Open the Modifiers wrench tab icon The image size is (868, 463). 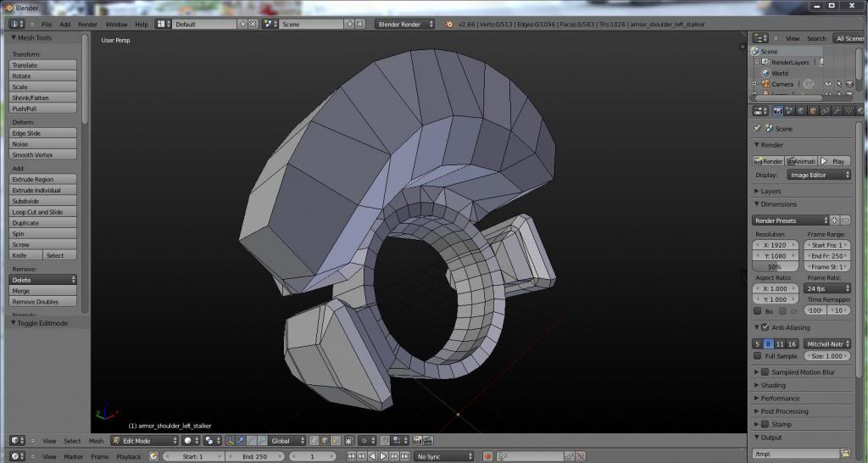[837, 111]
